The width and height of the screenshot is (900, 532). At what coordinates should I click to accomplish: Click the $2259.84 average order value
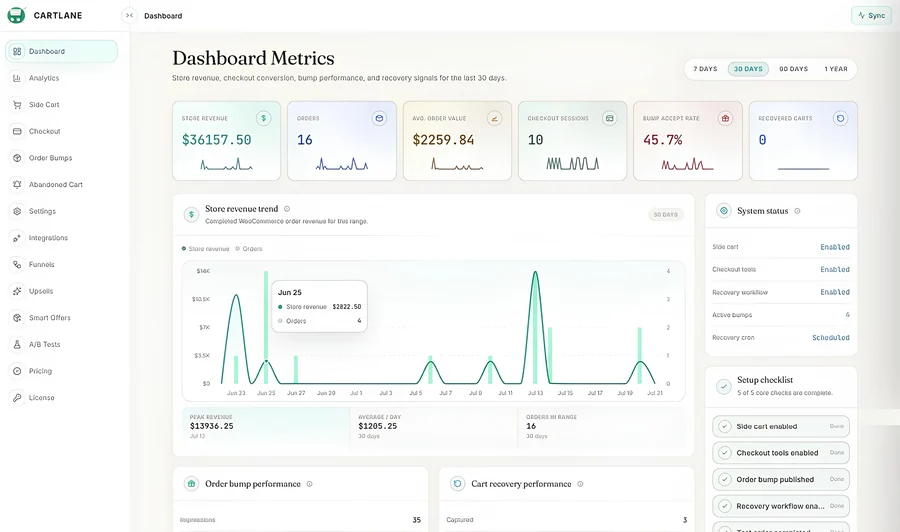pyautogui.click(x=443, y=140)
